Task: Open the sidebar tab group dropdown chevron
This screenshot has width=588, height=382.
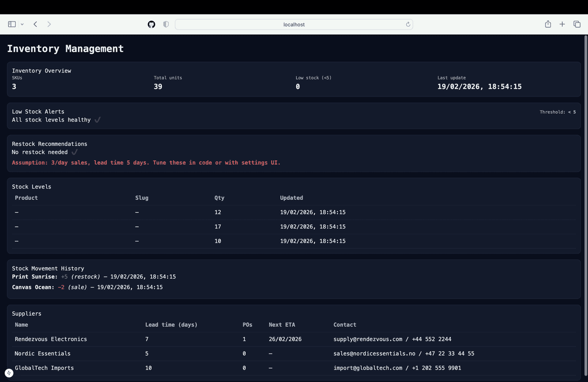Action: click(22, 25)
